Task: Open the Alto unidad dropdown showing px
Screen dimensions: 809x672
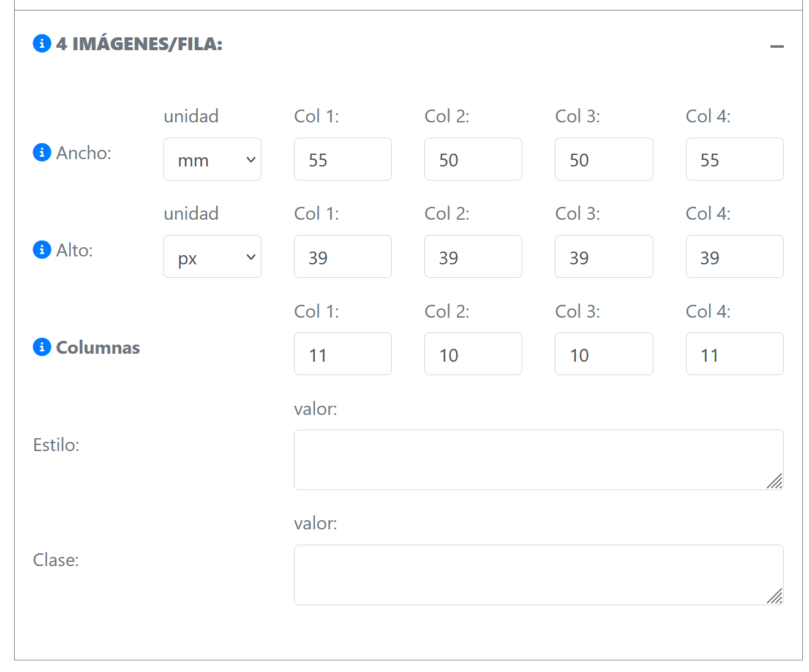Action: coord(212,256)
